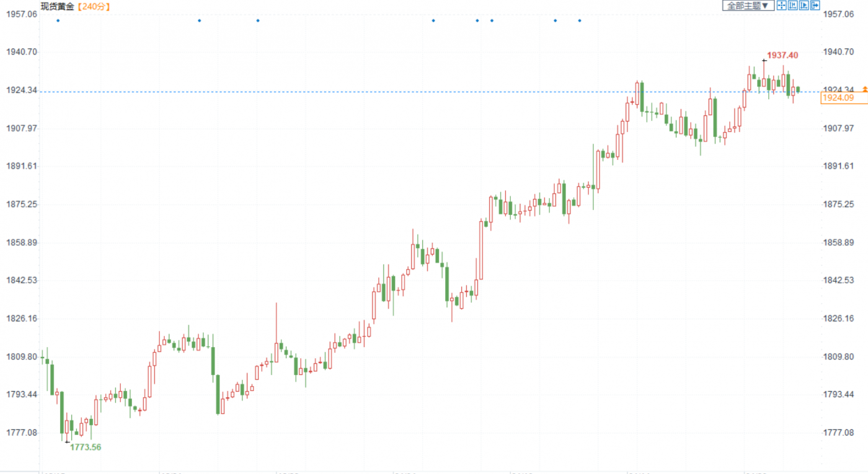
Task: Click the 1891.61 label on right axis
Action: point(837,166)
